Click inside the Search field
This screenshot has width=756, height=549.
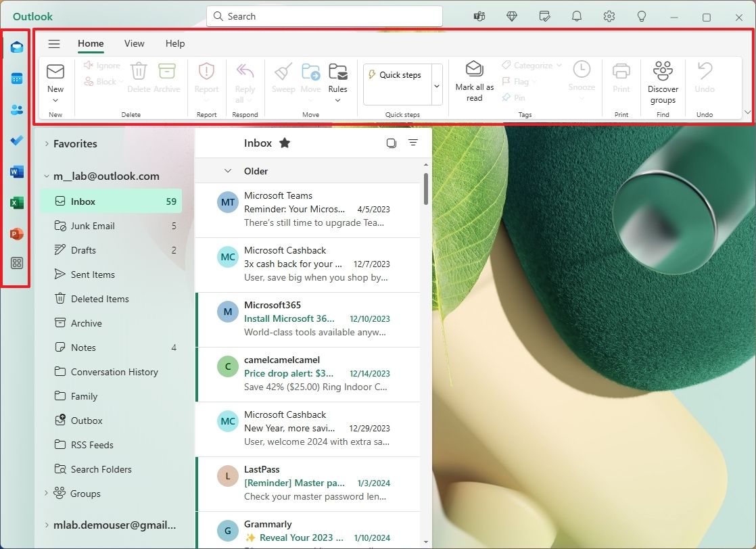(x=323, y=16)
